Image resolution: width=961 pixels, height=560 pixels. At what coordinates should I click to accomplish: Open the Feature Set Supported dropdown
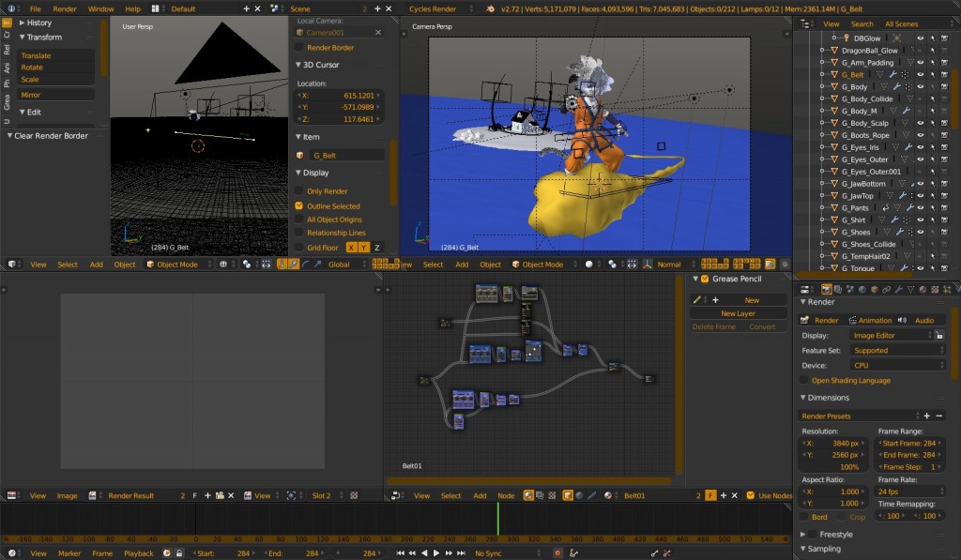[x=897, y=351]
